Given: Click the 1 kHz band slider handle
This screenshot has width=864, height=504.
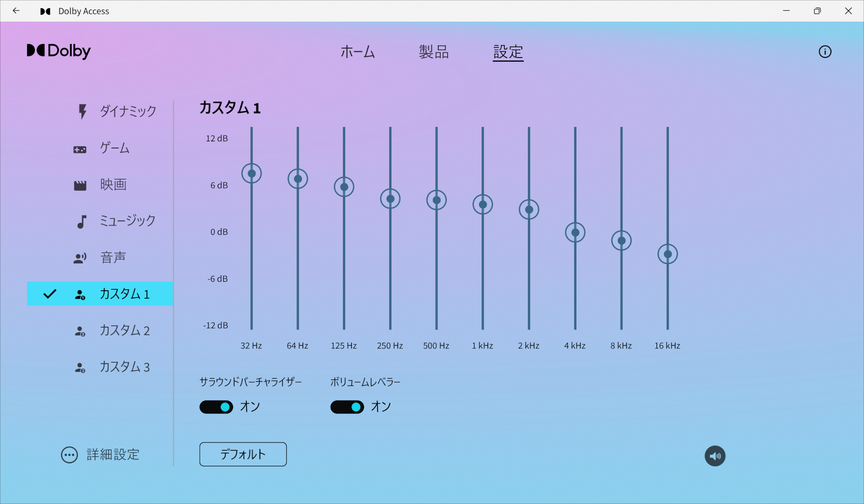Looking at the screenshot, I should tap(483, 205).
